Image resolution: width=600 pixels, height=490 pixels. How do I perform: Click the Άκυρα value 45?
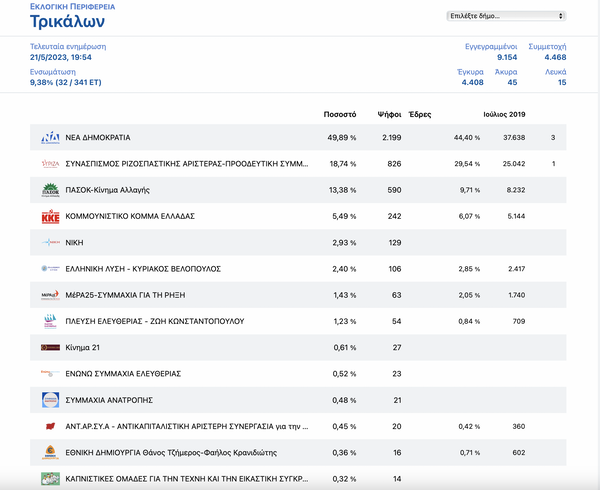click(x=512, y=82)
